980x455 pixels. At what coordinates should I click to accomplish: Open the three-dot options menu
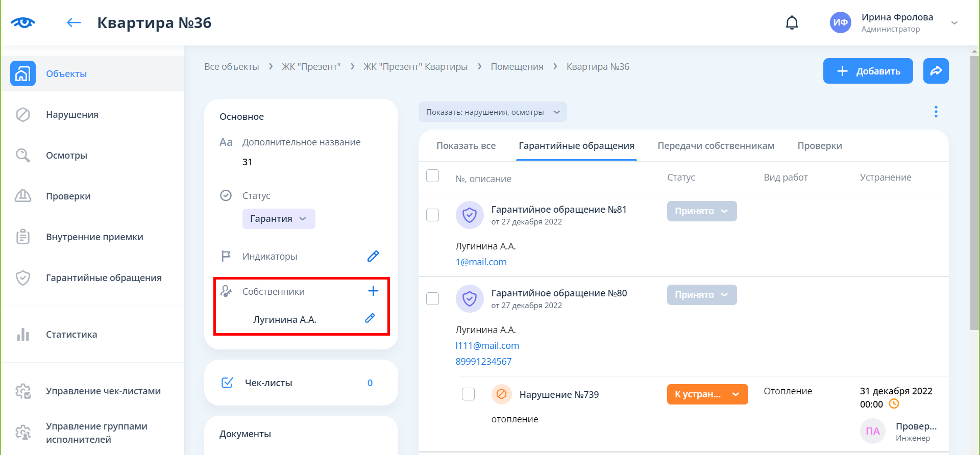[936, 112]
